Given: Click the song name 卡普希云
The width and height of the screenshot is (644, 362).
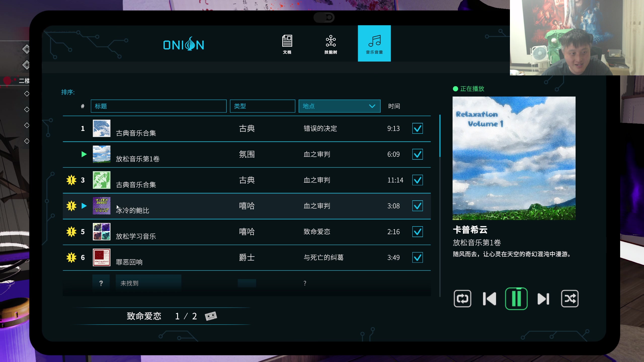Looking at the screenshot, I should click(470, 230).
